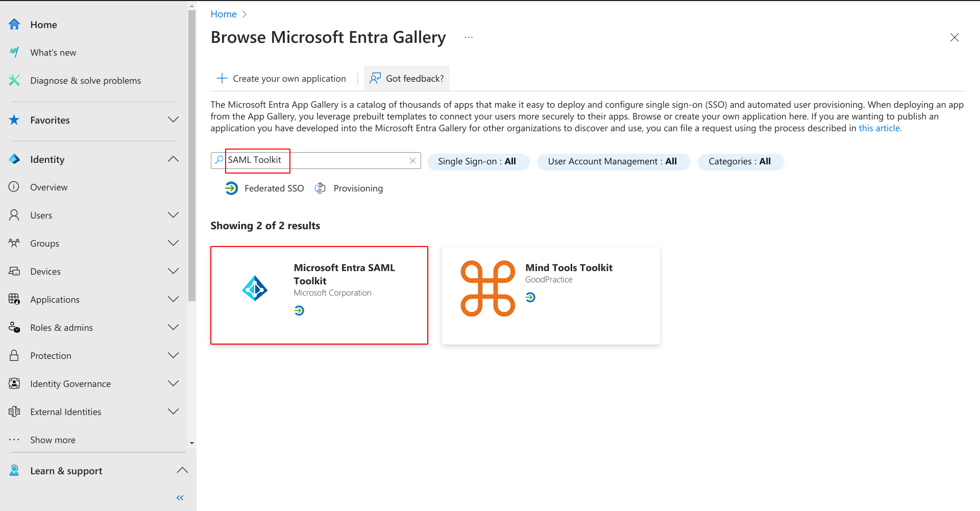
Task: Open the Categories : All filter
Action: click(x=741, y=161)
